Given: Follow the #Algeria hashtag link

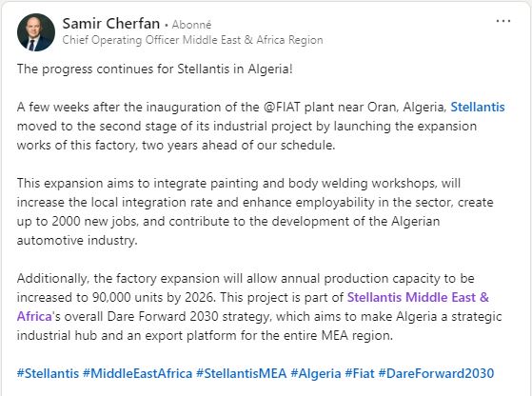Looking at the screenshot, I should tap(316, 373).
